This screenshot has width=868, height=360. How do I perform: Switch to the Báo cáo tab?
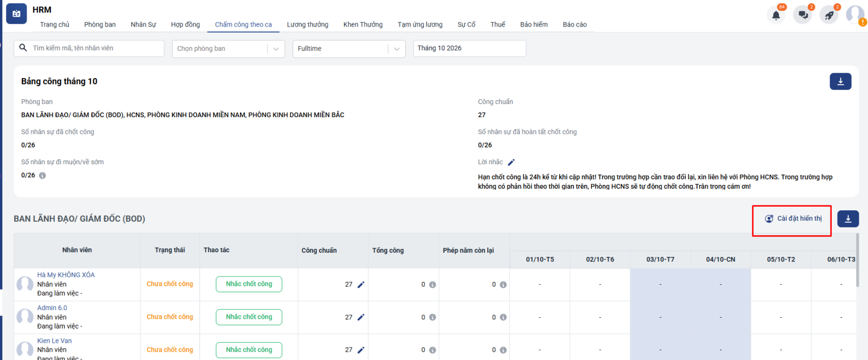[x=575, y=24]
